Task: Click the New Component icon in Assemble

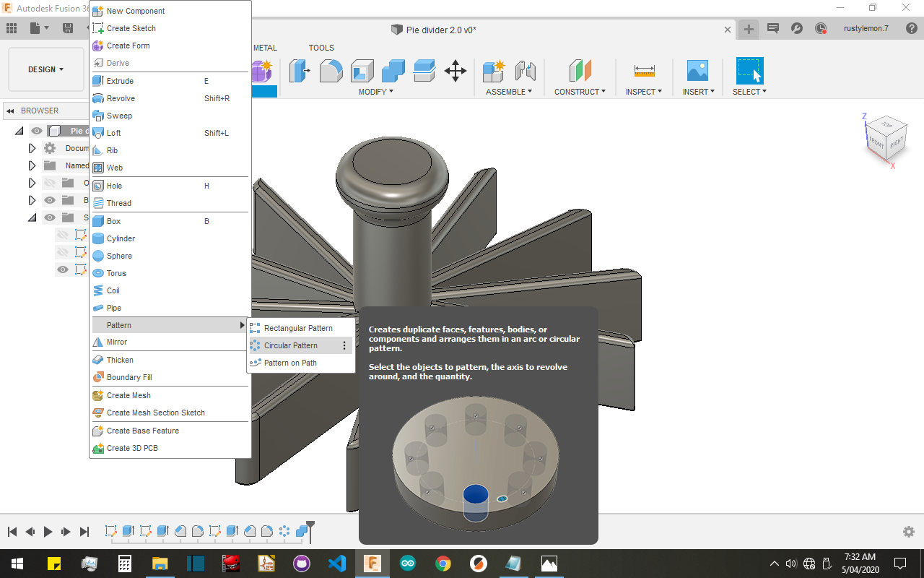Action: 494,71
